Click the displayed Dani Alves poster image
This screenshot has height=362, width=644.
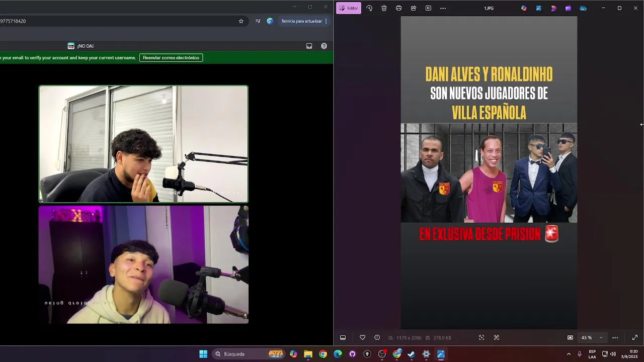(489, 172)
